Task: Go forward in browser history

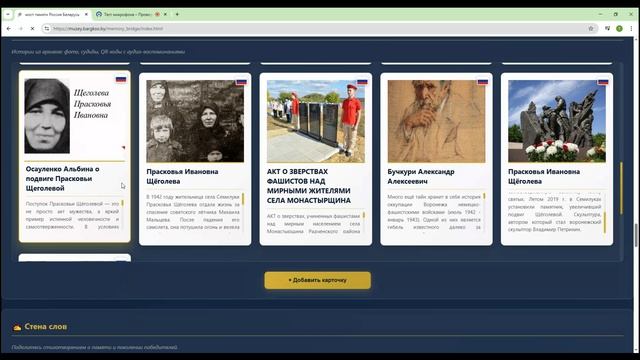Action: coord(21,29)
